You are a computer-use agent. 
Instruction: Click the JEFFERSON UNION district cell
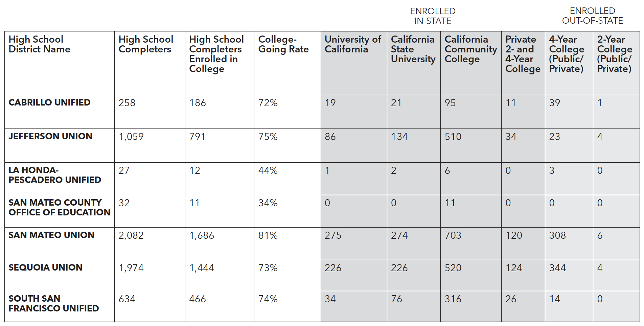[x=50, y=136]
